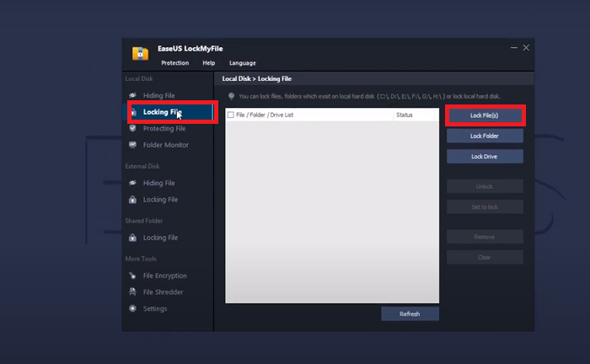Click the eye icon for External Disk Hiding File
Viewport: 590px width, 364px height.
pyautogui.click(x=132, y=183)
